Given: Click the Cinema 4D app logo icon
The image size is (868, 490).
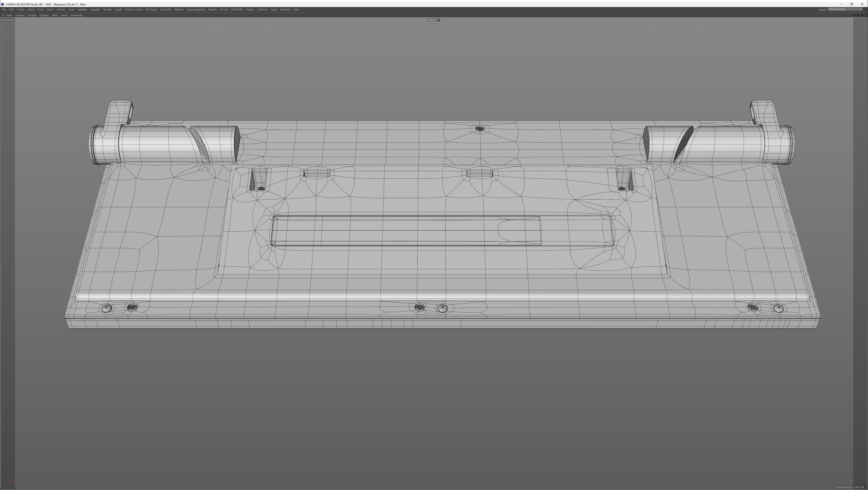Looking at the screenshot, I should (x=2, y=4).
